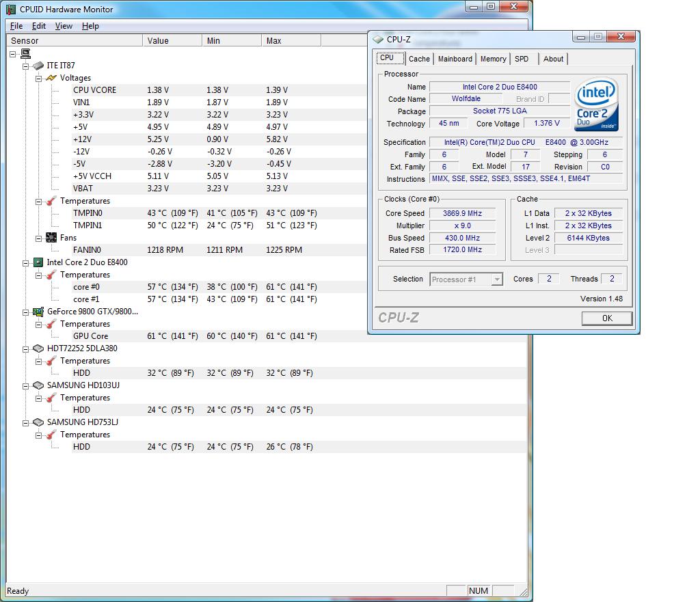The height and width of the screenshot is (602, 700).
Task: Collapse the SAMSUNG HD753LJ node
Action: (26, 422)
